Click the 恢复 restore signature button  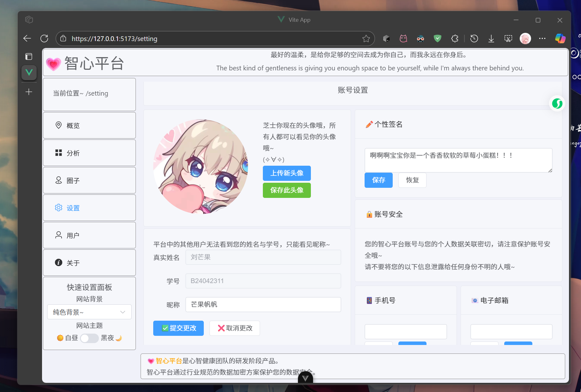412,180
